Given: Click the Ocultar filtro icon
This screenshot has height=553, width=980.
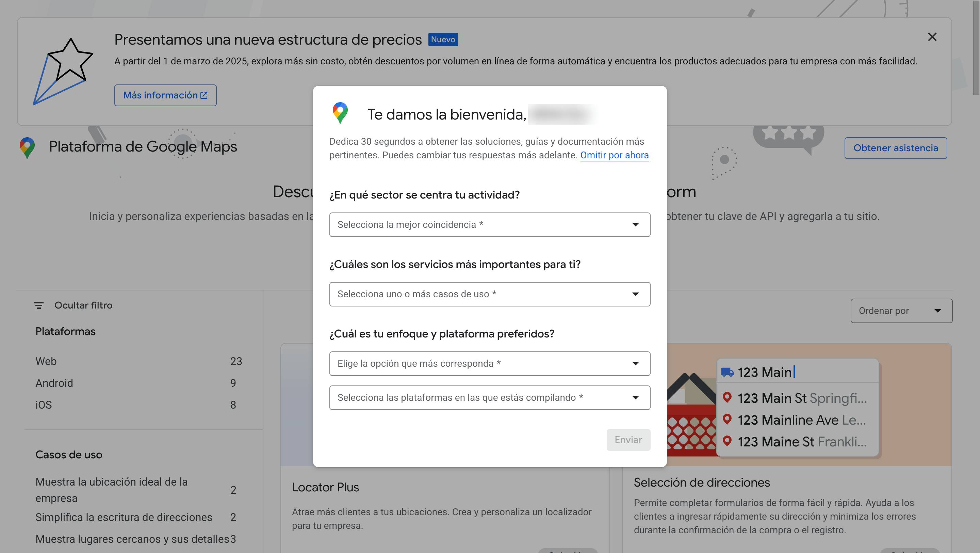Looking at the screenshot, I should (39, 305).
